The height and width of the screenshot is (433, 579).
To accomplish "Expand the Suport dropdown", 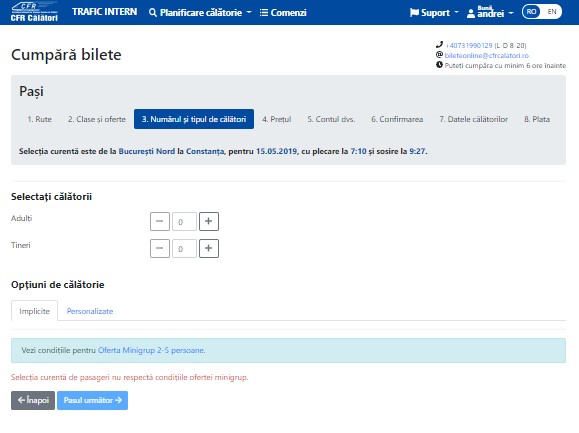I will point(434,13).
